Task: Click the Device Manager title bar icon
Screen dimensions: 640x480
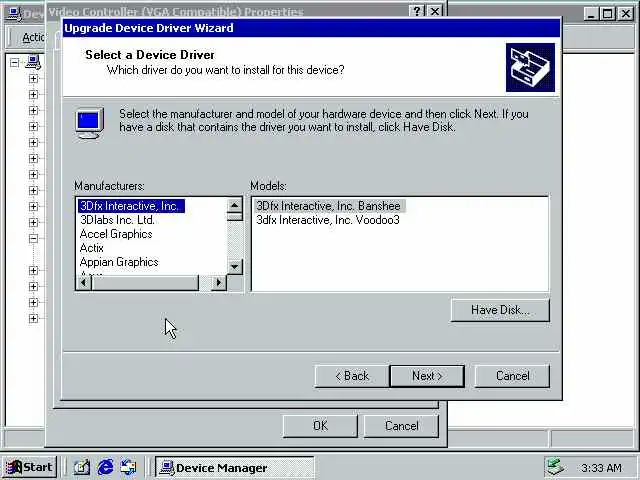Action: (x=15, y=14)
